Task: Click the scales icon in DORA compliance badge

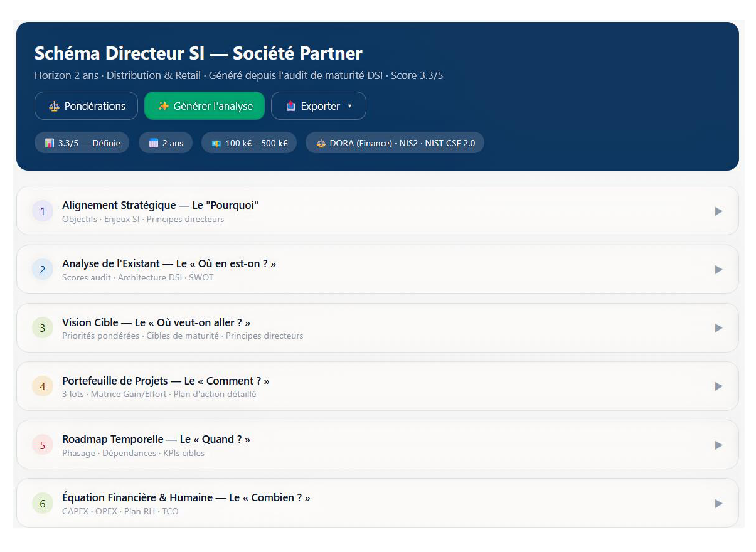Action: [x=321, y=143]
